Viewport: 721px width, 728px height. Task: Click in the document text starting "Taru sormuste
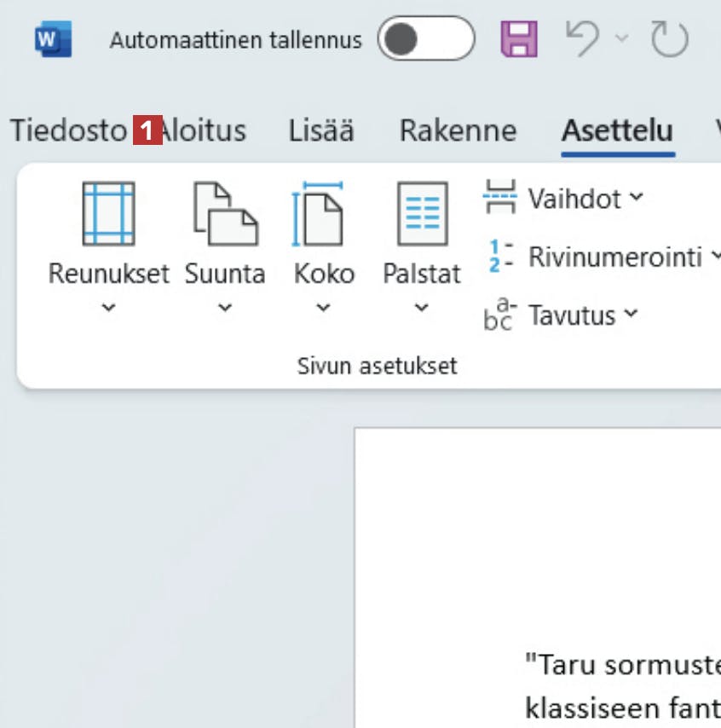(622, 665)
